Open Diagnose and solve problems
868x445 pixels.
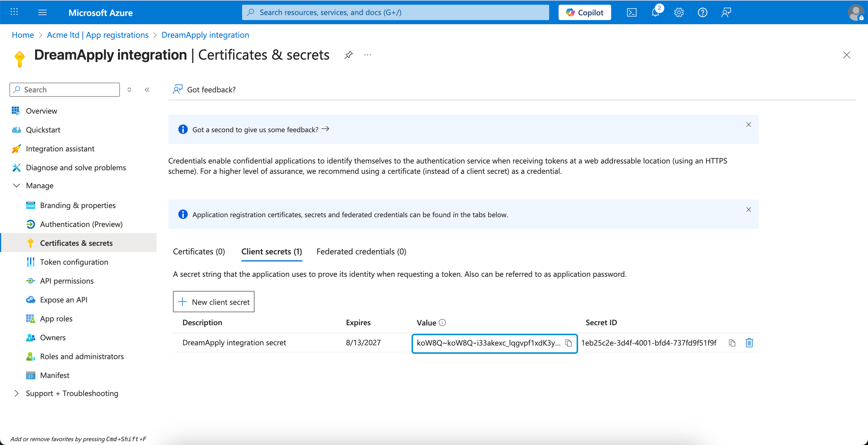point(76,167)
